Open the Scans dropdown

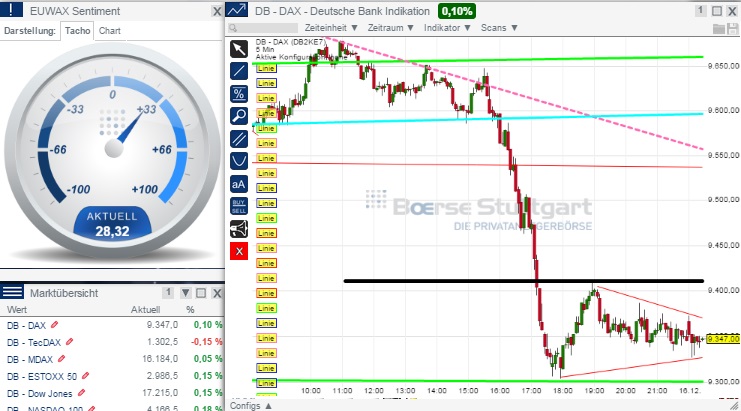[x=499, y=28]
